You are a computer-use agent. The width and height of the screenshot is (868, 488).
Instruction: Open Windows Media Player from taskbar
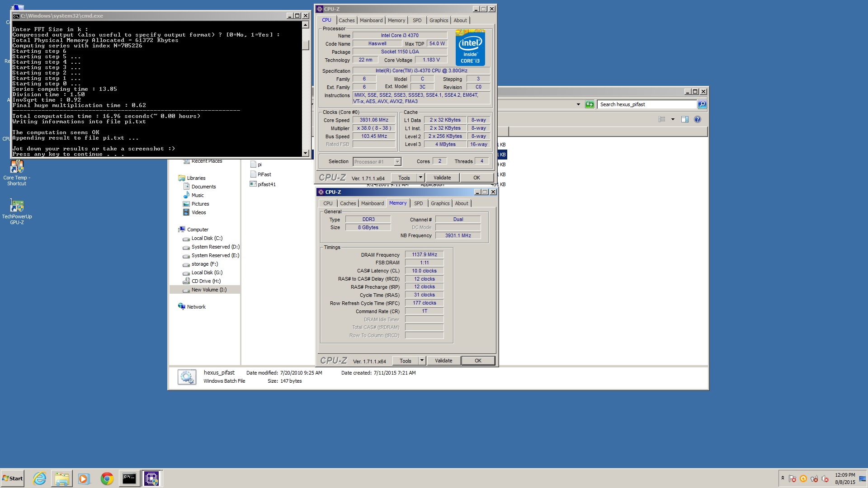(84, 479)
